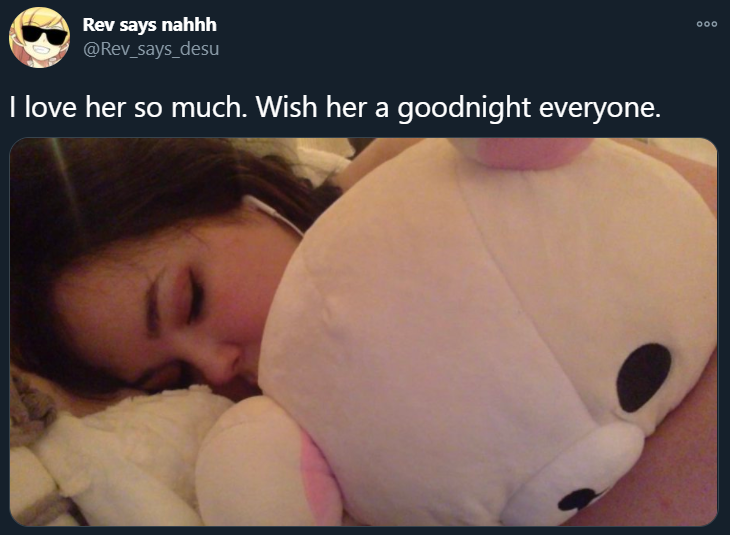This screenshot has height=535, width=730.
Task: Open the @Rev_says_desu handle link
Action: tap(151, 49)
